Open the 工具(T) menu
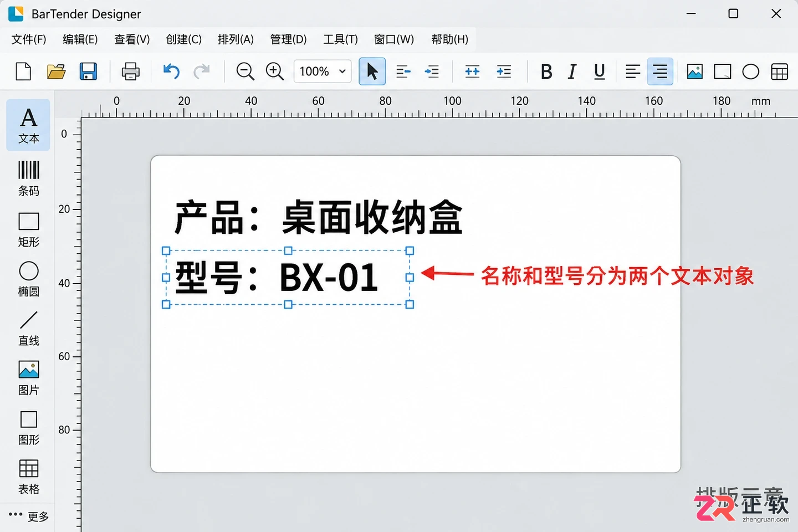The image size is (798, 532). click(x=341, y=39)
